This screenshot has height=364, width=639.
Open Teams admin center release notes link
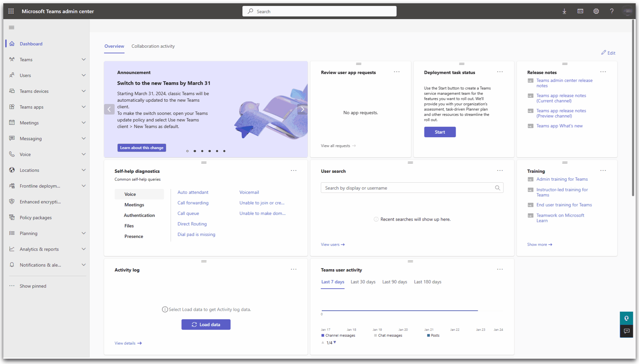point(564,83)
